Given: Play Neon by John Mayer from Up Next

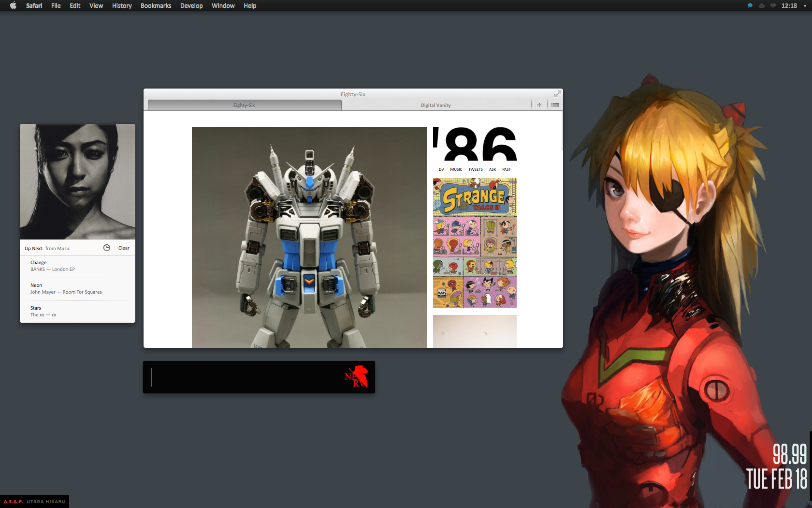Looking at the screenshot, I should (x=77, y=289).
